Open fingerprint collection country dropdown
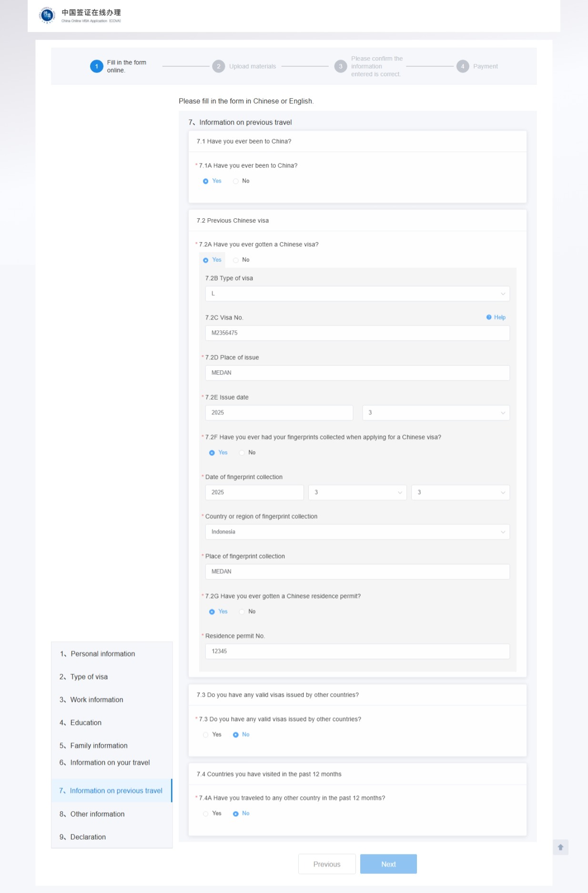This screenshot has height=893, width=588. pos(357,532)
